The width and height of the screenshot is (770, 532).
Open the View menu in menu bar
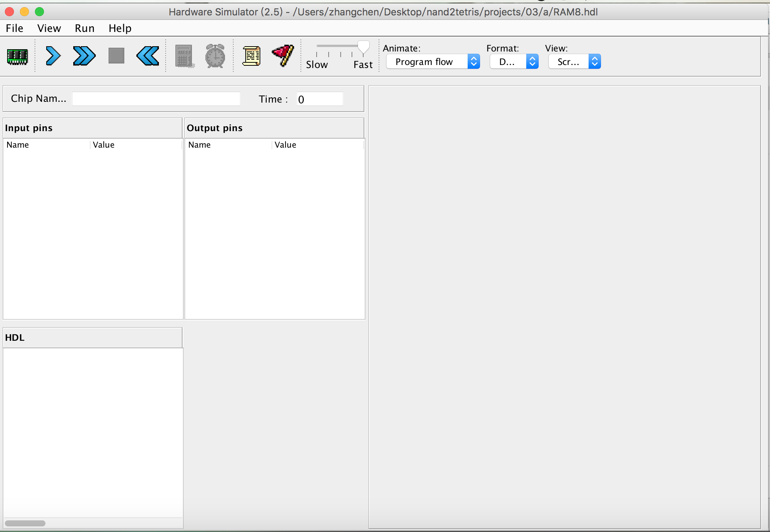(49, 28)
